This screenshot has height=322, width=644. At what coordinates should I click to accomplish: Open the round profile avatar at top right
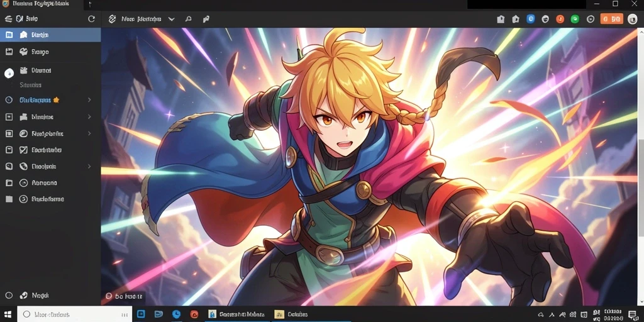pyautogui.click(x=633, y=19)
